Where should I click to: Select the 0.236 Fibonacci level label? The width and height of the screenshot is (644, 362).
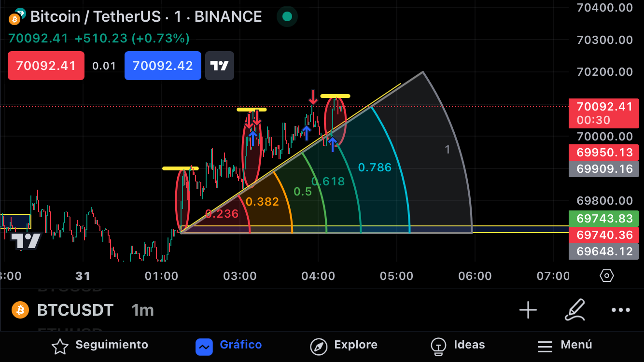click(222, 214)
